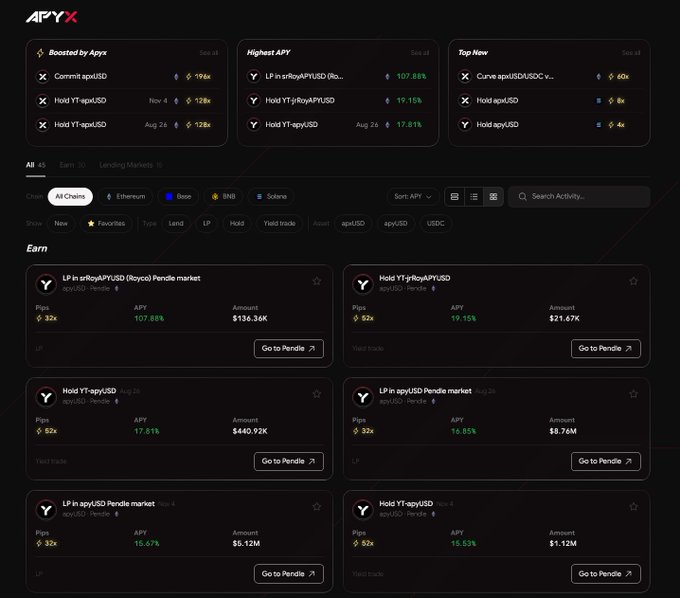Click See all in Top New
680x598 pixels.
(631, 52)
